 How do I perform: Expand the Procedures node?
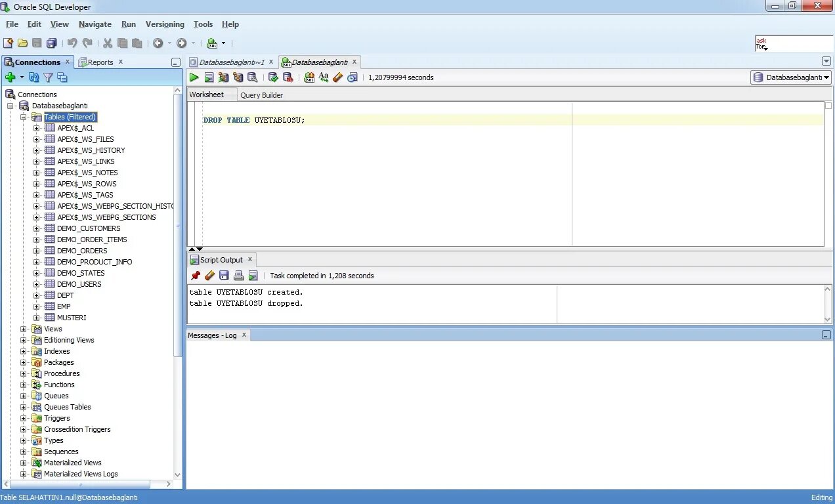pos(24,373)
